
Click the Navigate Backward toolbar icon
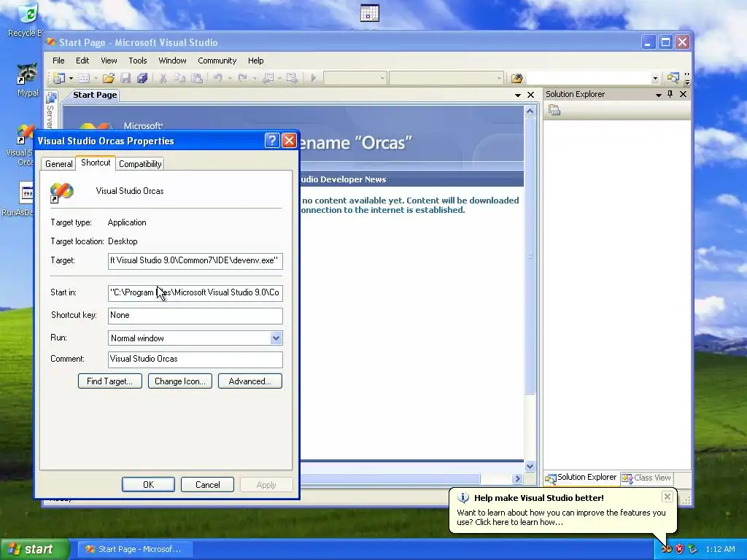(268, 78)
